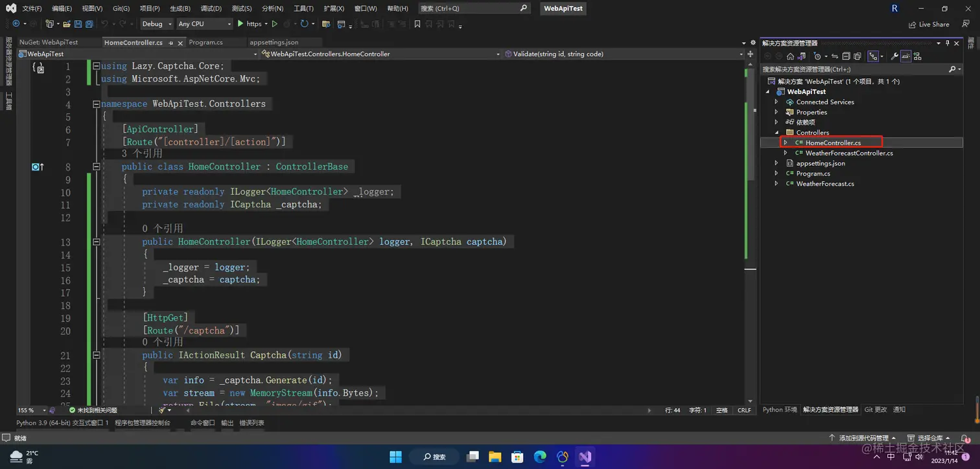Collapse the Controllers folder
The width and height of the screenshot is (980, 469).
point(776,133)
